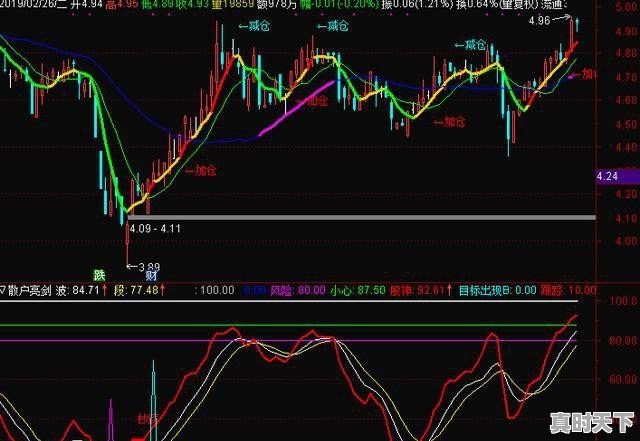
Task: Click the 加仓 label nearest the 3.89 low
Action: (201, 170)
